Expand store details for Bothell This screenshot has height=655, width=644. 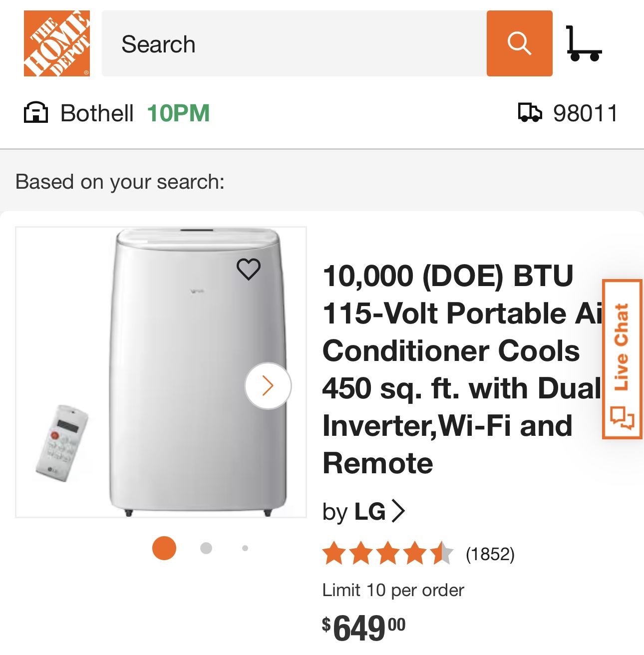97,113
